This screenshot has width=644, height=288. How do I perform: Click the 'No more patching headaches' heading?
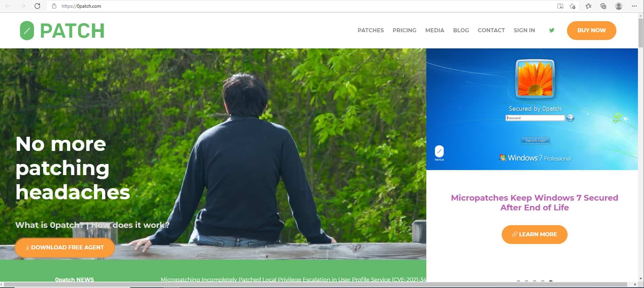coord(73,168)
